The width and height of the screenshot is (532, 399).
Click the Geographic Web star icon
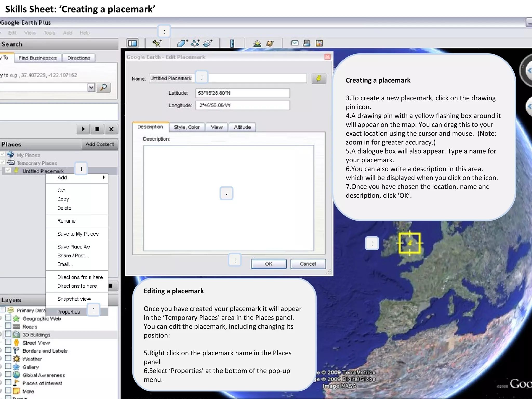pos(16,318)
